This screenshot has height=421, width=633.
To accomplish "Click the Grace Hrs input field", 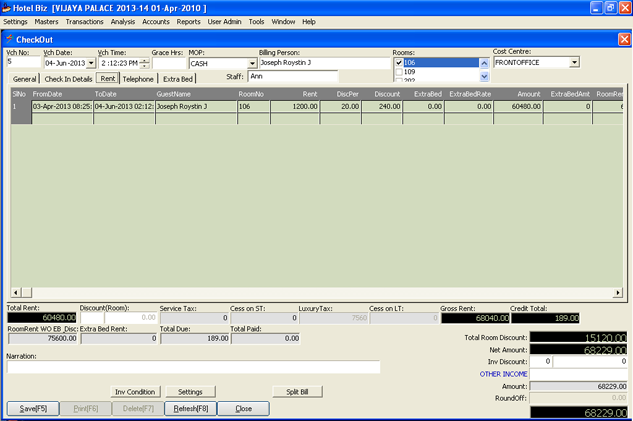I will click(x=169, y=63).
